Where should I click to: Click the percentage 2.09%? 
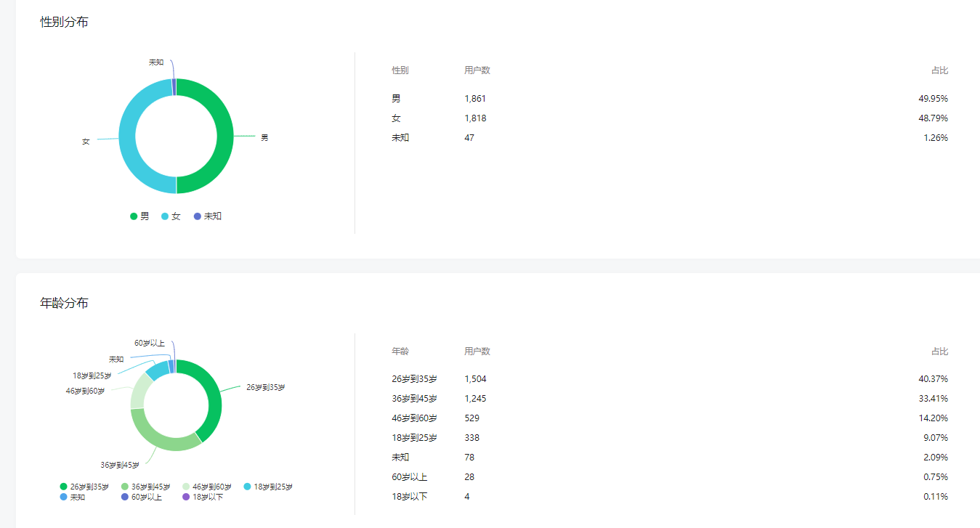936,458
